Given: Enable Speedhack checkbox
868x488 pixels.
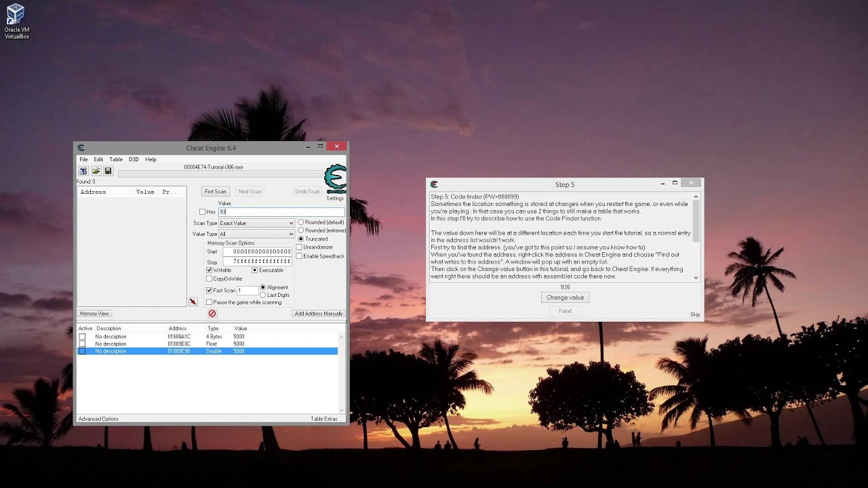Looking at the screenshot, I should click(299, 256).
